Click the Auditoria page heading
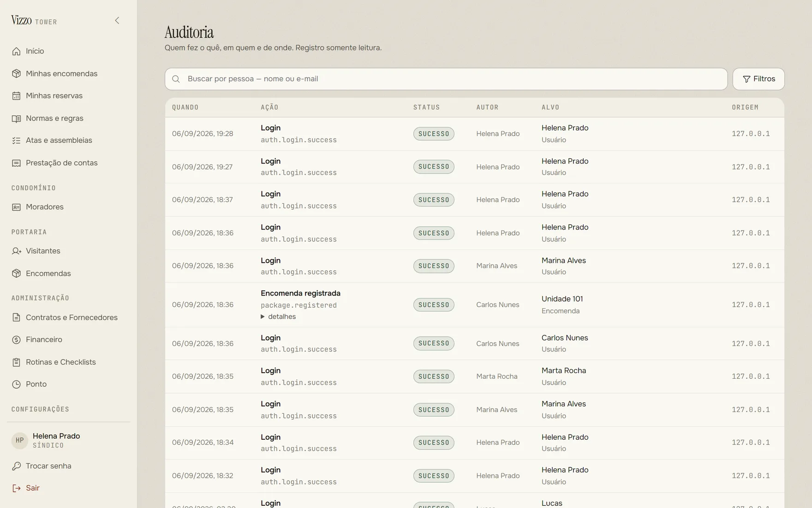This screenshot has height=508, width=812. coord(189,32)
